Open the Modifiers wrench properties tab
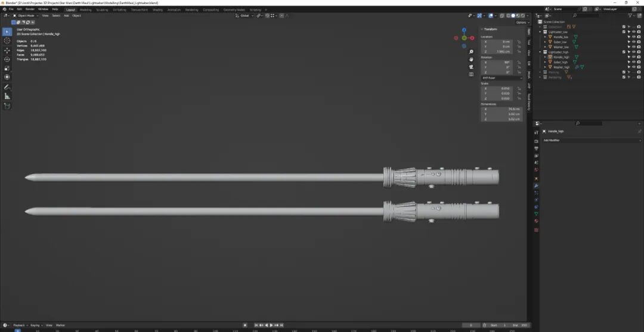 click(536, 185)
